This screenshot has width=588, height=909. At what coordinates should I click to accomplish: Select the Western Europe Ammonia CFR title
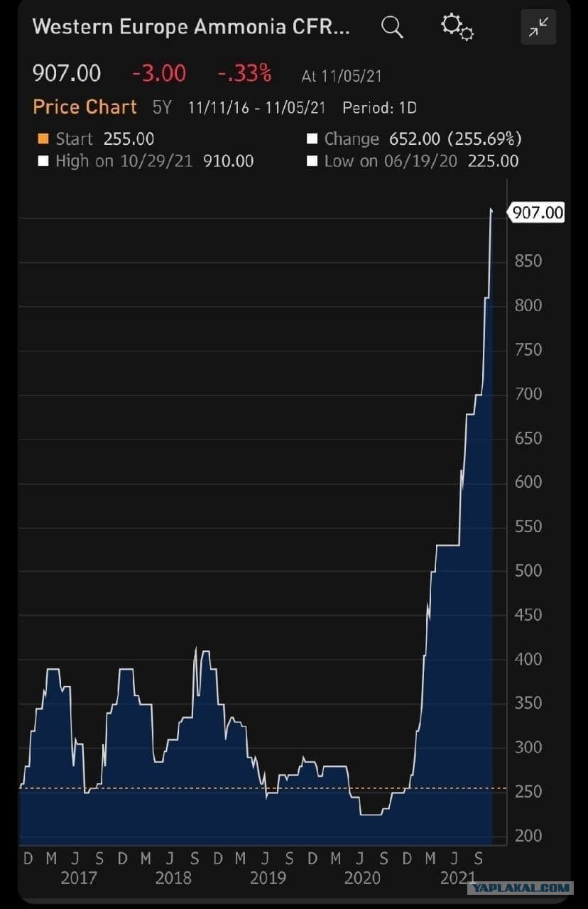[191, 27]
